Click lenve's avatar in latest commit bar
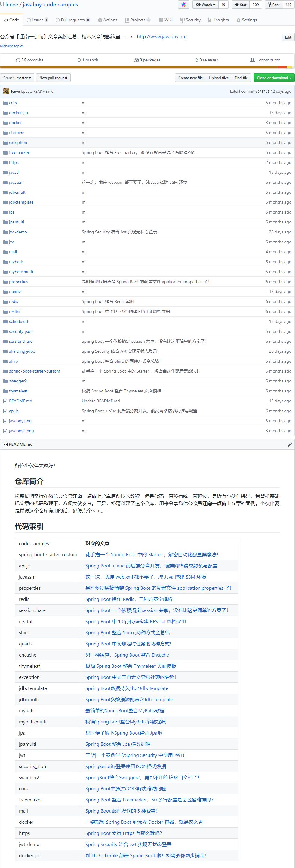Screen dimensions: 295x868 pyautogui.click(x=6, y=91)
